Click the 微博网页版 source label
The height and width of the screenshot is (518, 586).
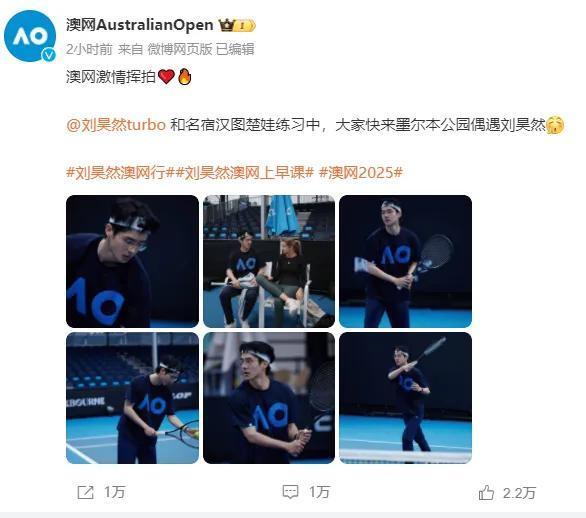pyautogui.click(x=180, y=49)
